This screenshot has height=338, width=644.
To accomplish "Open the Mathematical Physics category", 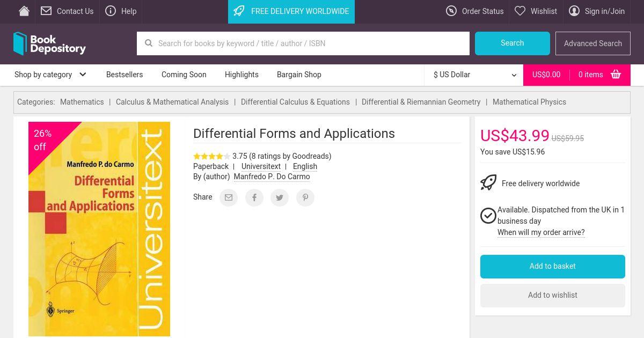I will [x=529, y=102].
